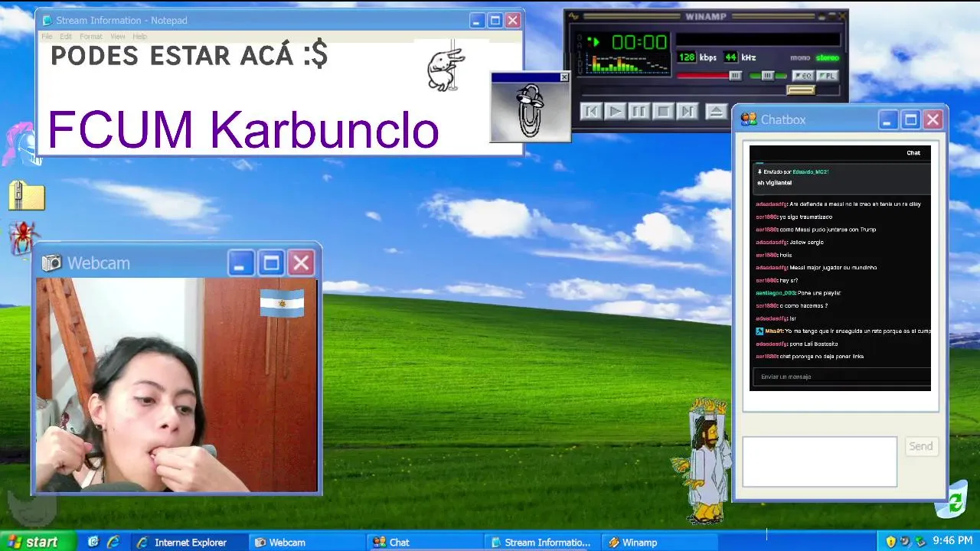Open the Format menu in Notepad
This screenshot has height=551, width=980.
(x=90, y=37)
